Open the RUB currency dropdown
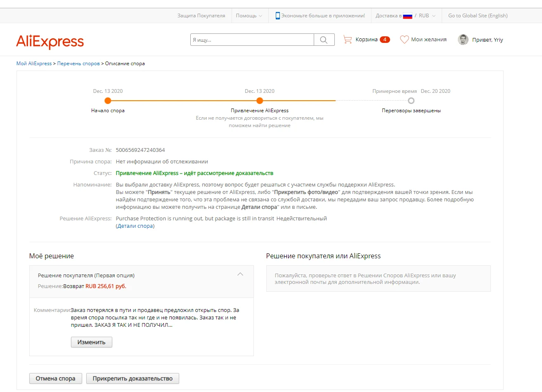542x392 pixels. (x=427, y=16)
